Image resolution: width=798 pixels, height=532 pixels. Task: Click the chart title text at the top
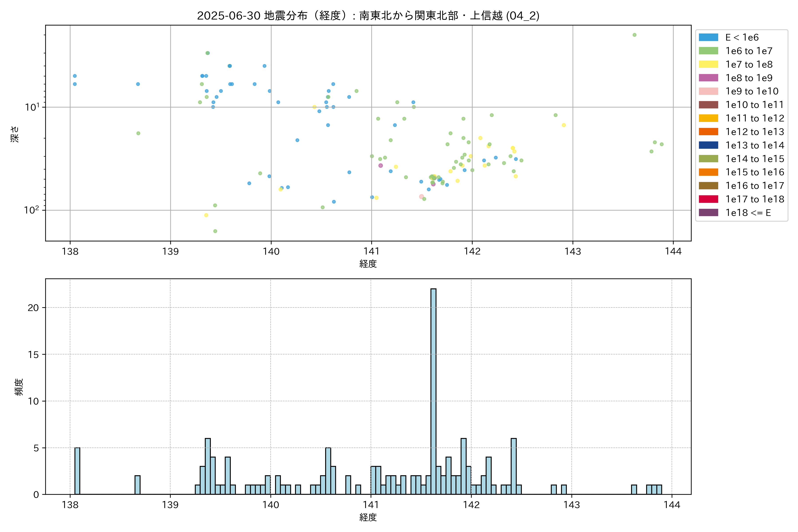click(x=368, y=16)
